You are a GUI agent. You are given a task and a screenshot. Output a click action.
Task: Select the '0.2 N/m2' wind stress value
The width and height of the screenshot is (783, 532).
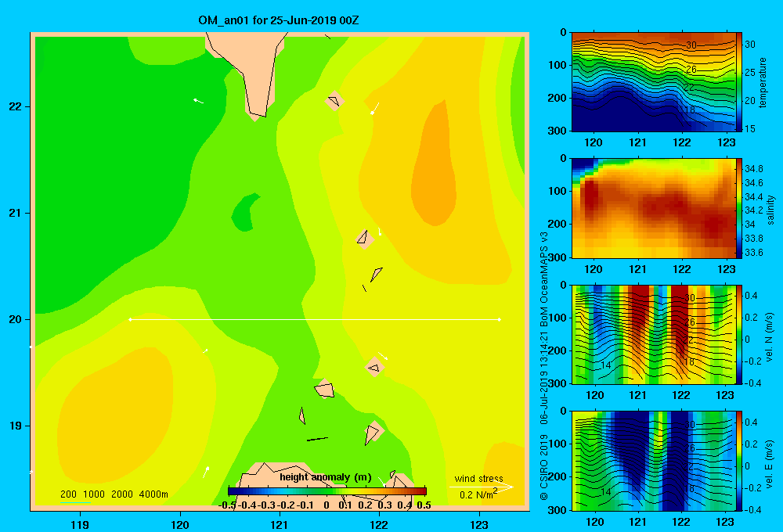[478, 494]
